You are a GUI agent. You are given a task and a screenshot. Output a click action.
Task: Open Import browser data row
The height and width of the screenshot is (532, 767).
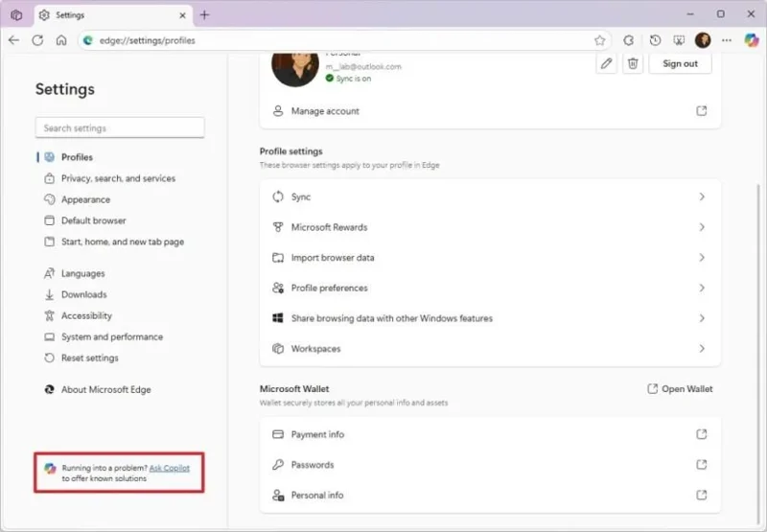tap(490, 257)
